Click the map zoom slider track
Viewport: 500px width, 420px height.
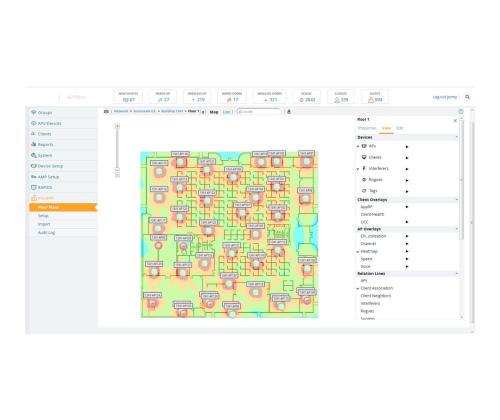pyautogui.click(x=117, y=148)
